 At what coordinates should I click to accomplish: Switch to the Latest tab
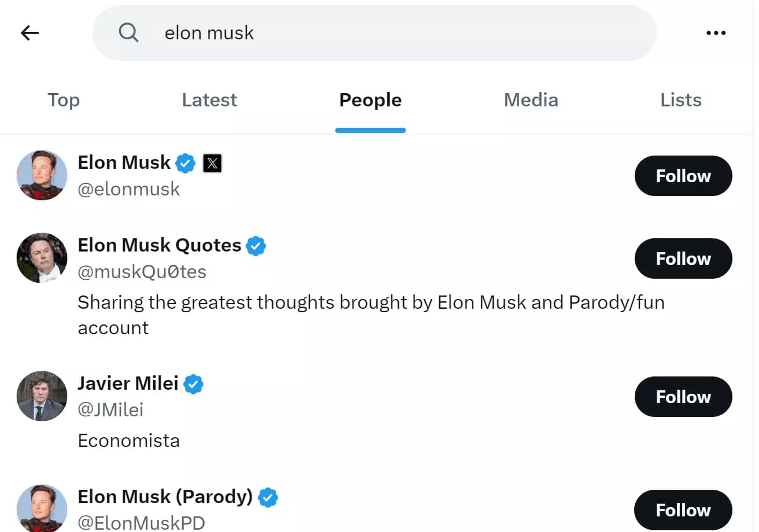coord(209,99)
